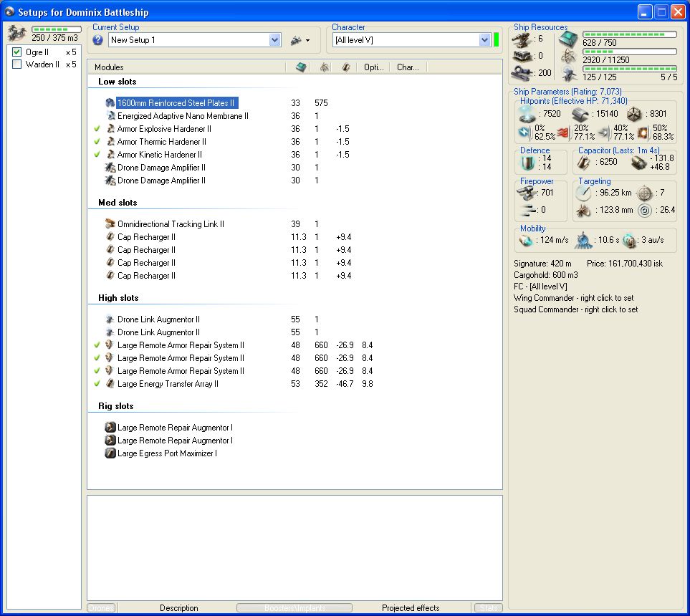Click the Char... column header
Viewport: 690px width, 616px height.
pos(408,67)
